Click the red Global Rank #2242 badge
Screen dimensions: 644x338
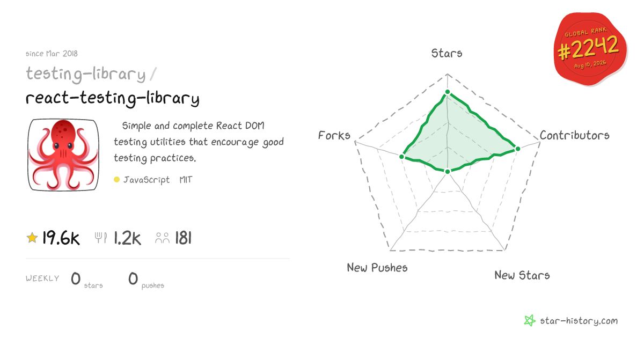590,49
